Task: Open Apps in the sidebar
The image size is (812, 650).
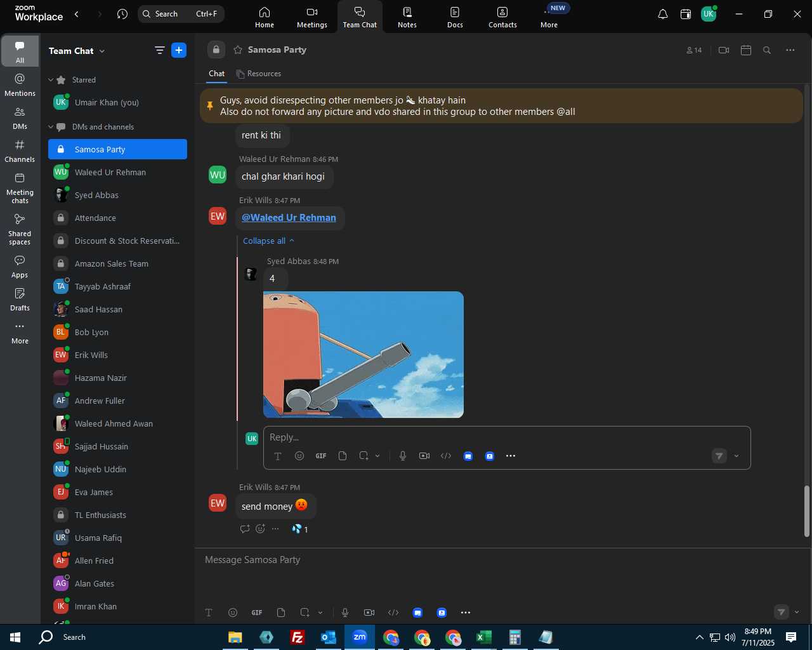Action: coord(20,267)
